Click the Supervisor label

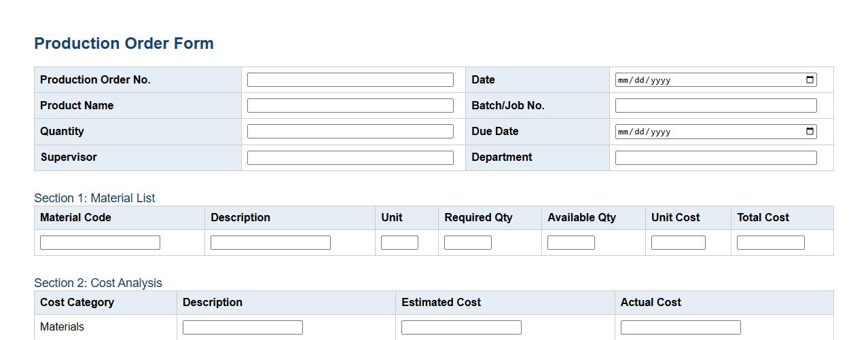[x=69, y=157]
